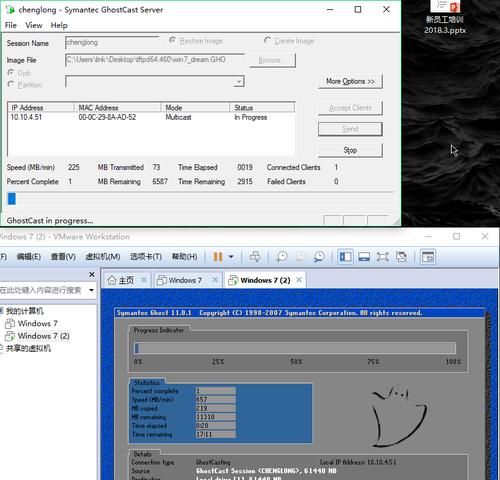The width and height of the screenshot is (500, 480).
Task: Click the Image File path field
Action: [x=155, y=60]
